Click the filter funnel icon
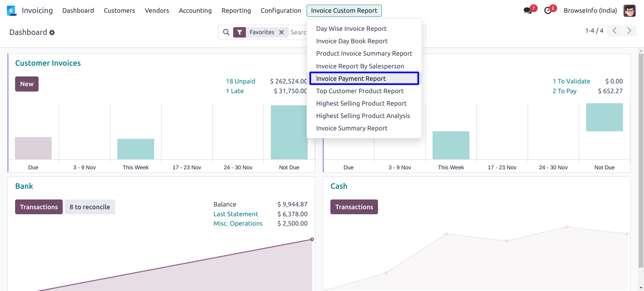This screenshot has width=644, height=291. tap(239, 32)
